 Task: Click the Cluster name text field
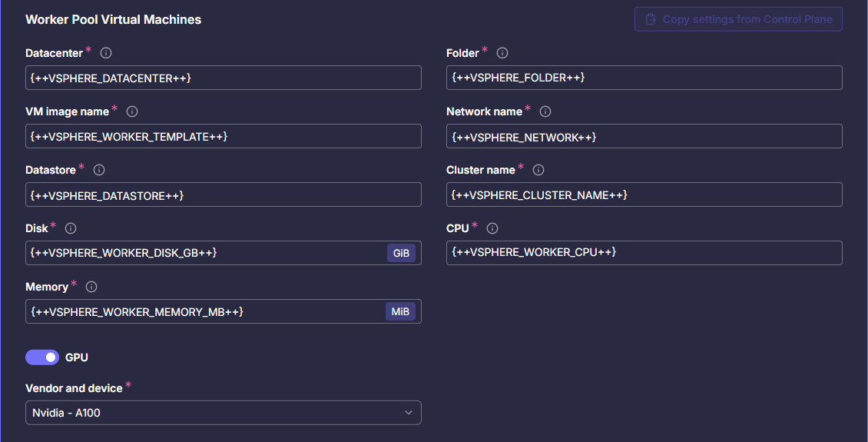(x=644, y=194)
